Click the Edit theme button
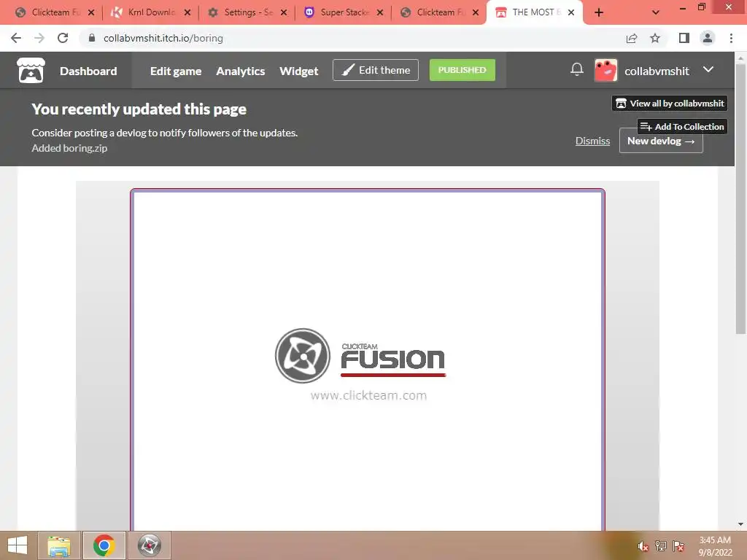The image size is (747, 560). tap(376, 70)
